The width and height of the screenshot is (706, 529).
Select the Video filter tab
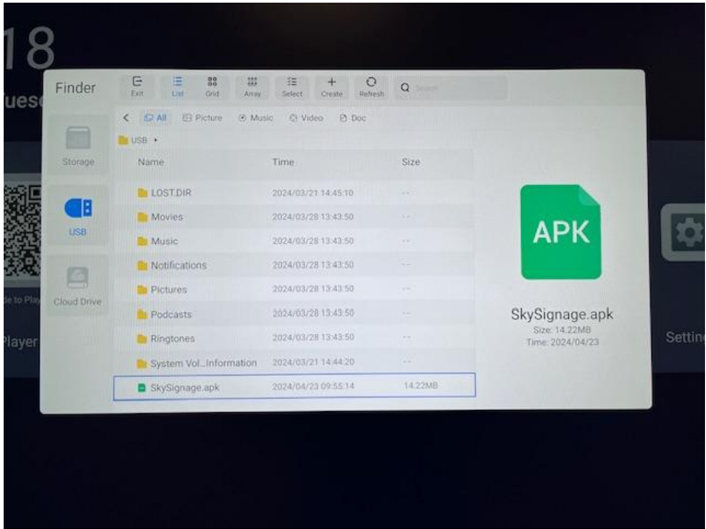point(306,118)
